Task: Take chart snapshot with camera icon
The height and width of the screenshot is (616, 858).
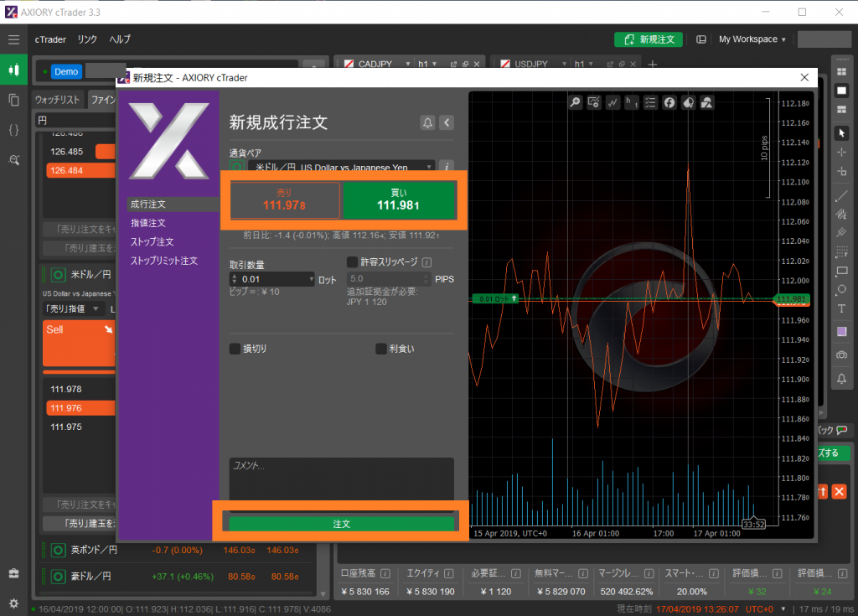Action: 841,355
